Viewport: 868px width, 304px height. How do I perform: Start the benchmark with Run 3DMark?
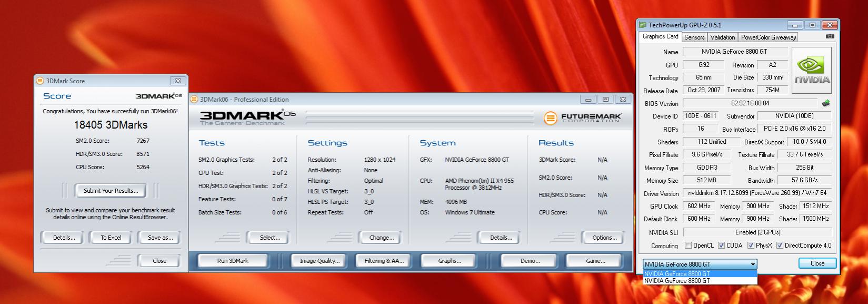click(233, 261)
